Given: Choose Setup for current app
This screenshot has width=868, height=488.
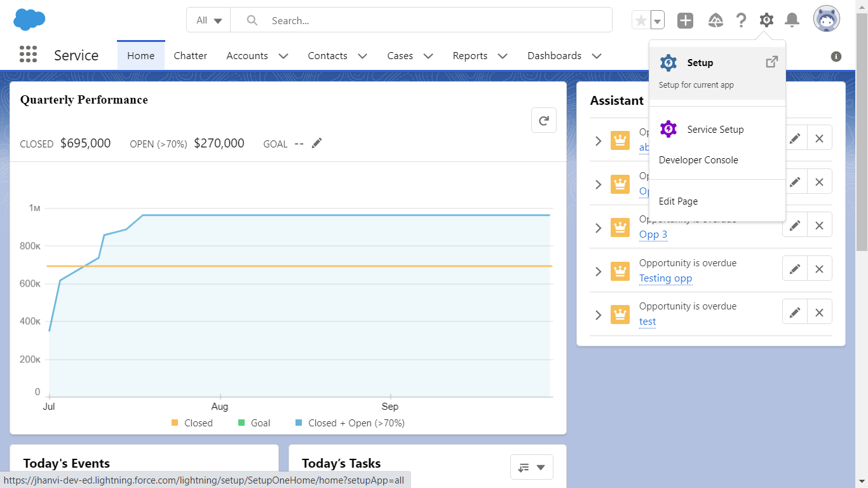Looking at the screenshot, I should (717, 72).
